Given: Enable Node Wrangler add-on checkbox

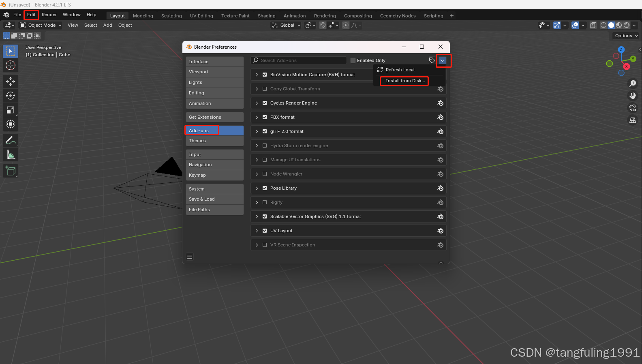Looking at the screenshot, I should click(265, 174).
